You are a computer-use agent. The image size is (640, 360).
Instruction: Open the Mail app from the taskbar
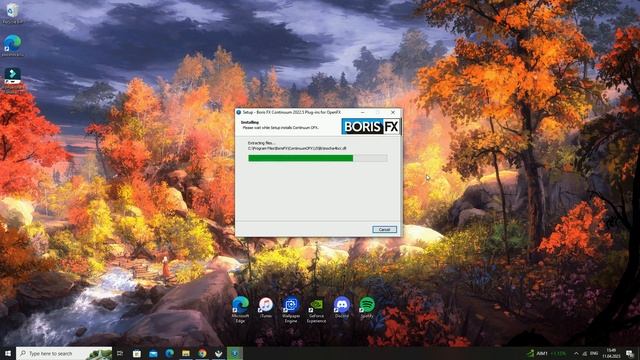pyautogui.click(x=153, y=353)
